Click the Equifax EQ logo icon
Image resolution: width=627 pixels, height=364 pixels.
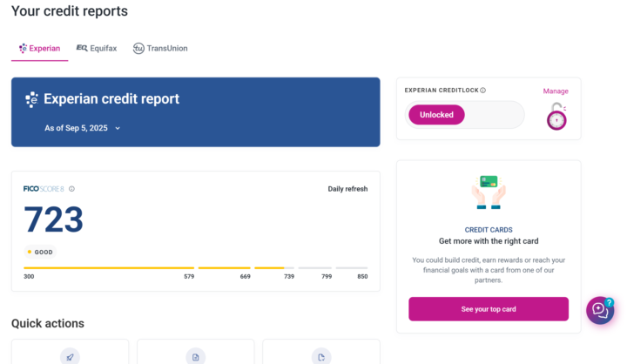tap(82, 48)
